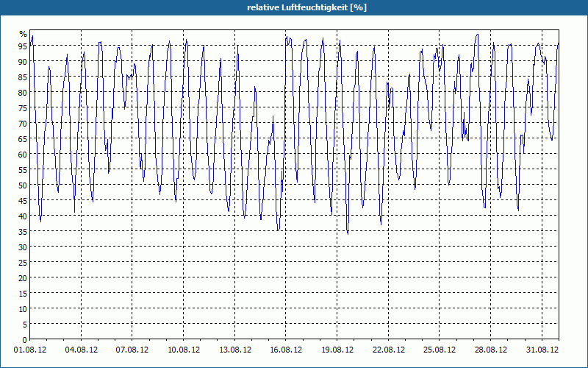Click the 40 y-axis label
Image resolution: width=588 pixels, height=368 pixels.
[x=23, y=216]
